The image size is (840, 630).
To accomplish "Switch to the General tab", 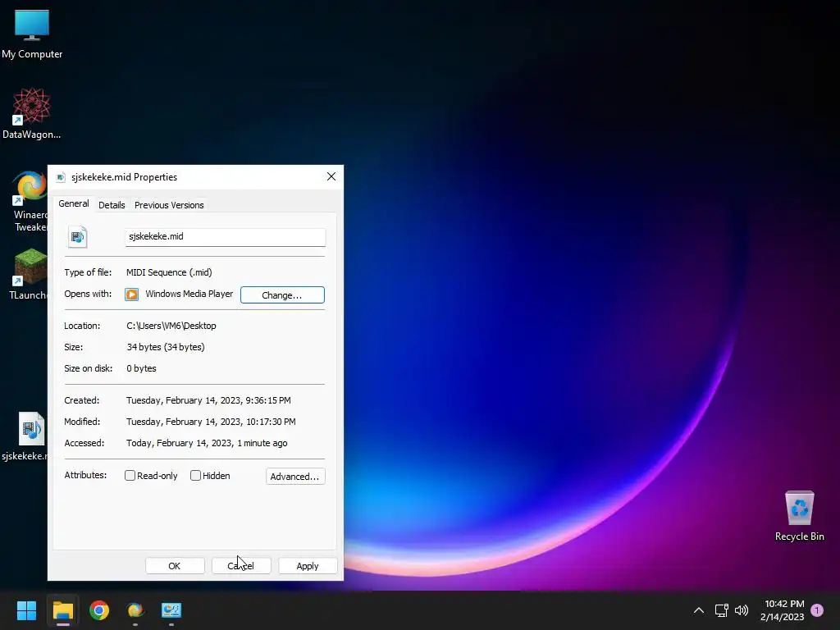I will click(x=74, y=203).
